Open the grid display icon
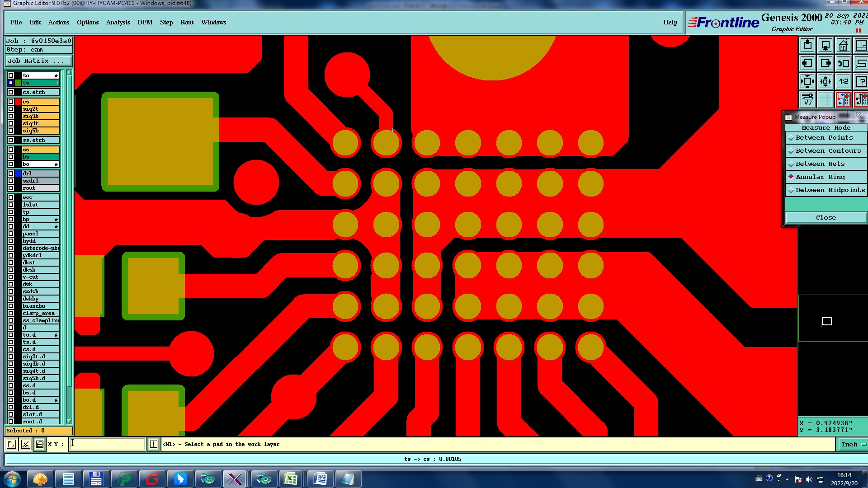Viewport: 868px width, 488px height. point(826,99)
